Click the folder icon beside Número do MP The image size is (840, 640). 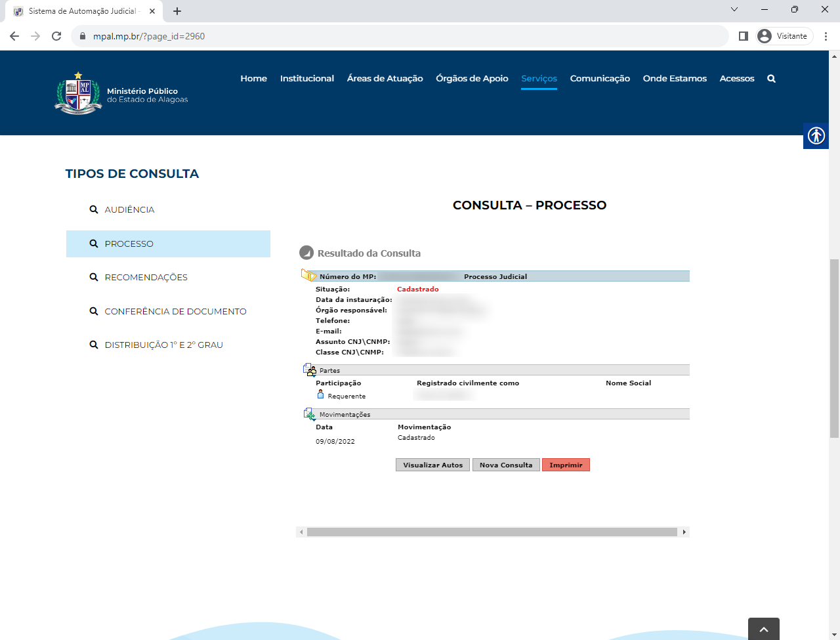point(308,275)
